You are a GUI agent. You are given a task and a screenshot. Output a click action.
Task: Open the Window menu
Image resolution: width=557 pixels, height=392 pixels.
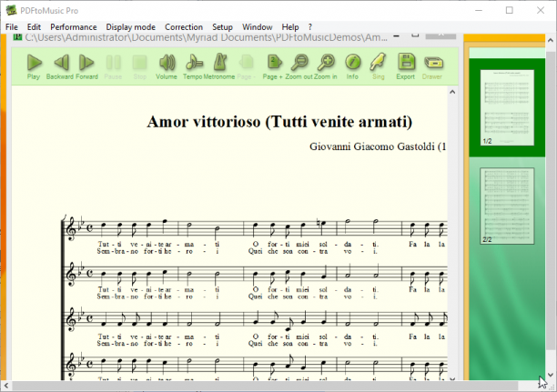[x=258, y=27]
